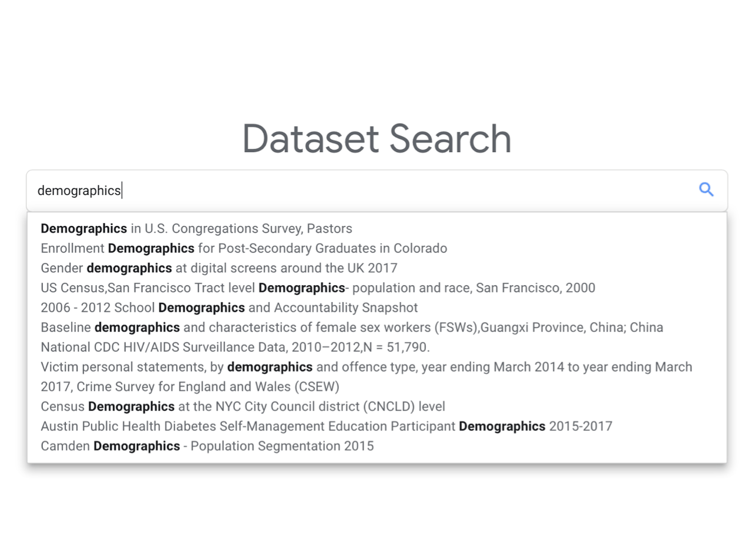This screenshot has width=752, height=560.
Task: Choose 2006 - 2012 School Demographics and Accountability Snapshot
Action: point(229,308)
